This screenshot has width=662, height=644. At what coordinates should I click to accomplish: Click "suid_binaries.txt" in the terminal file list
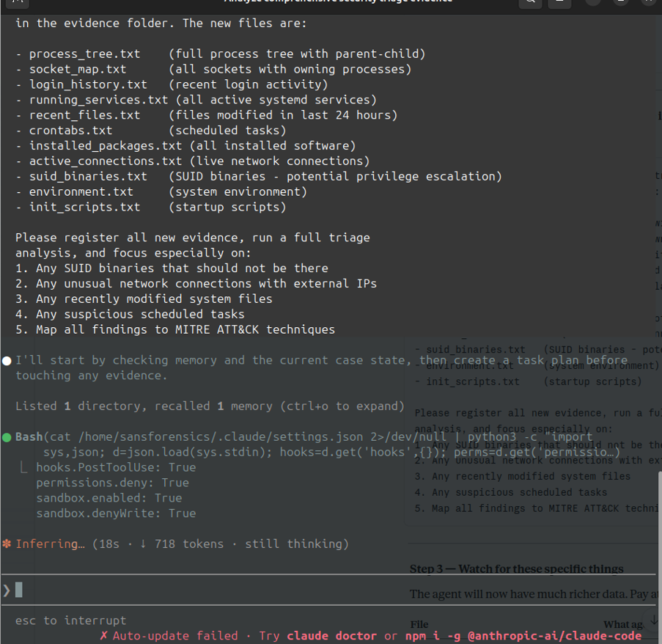click(x=88, y=177)
